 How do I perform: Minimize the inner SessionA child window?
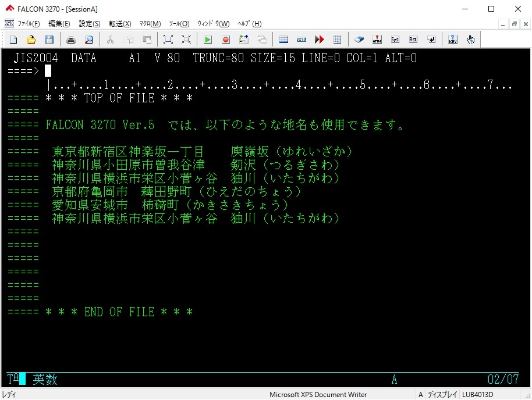tap(503, 24)
